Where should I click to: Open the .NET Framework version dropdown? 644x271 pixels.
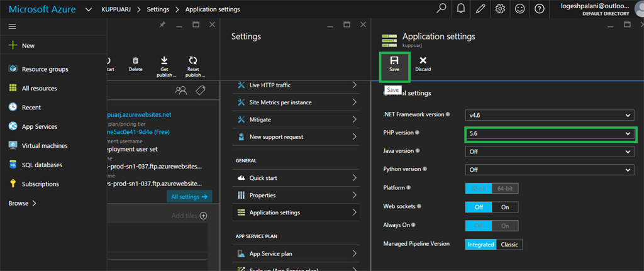(550, 116)
